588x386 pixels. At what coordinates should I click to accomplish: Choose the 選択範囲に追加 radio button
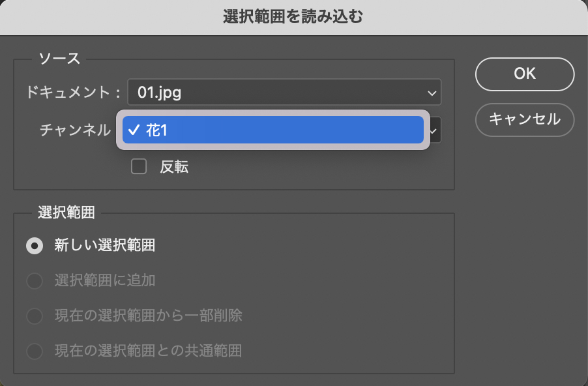tap(35, 281)
